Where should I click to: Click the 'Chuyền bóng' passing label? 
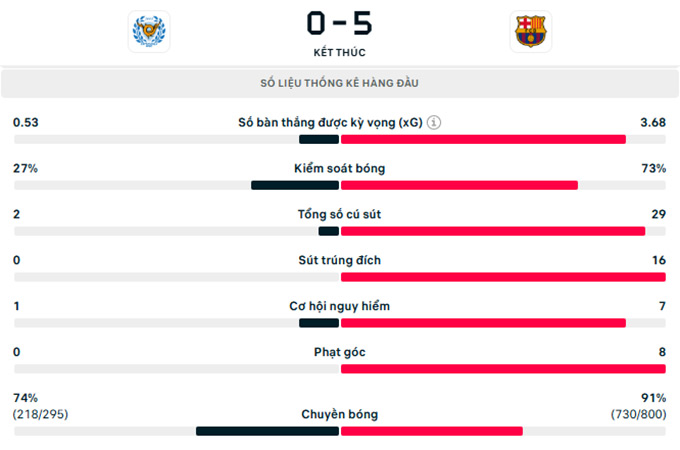point(340,414)
